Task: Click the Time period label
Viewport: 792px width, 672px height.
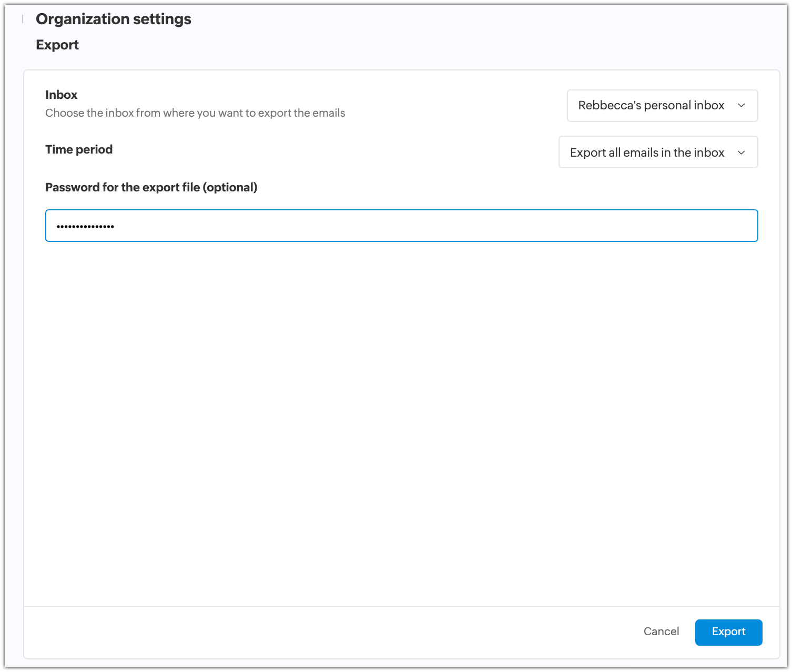Action: pyautogui.click(x=79, y=149)
